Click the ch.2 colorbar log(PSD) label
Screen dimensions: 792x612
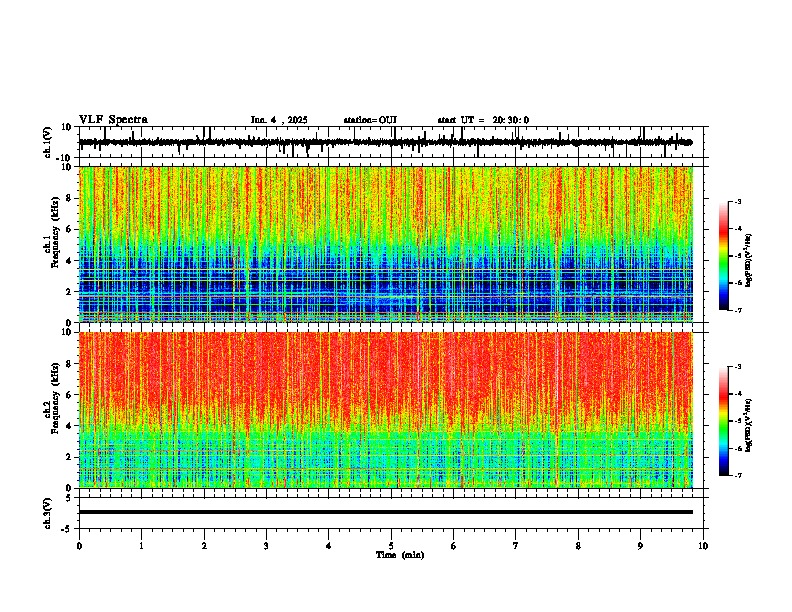(749, 426)
